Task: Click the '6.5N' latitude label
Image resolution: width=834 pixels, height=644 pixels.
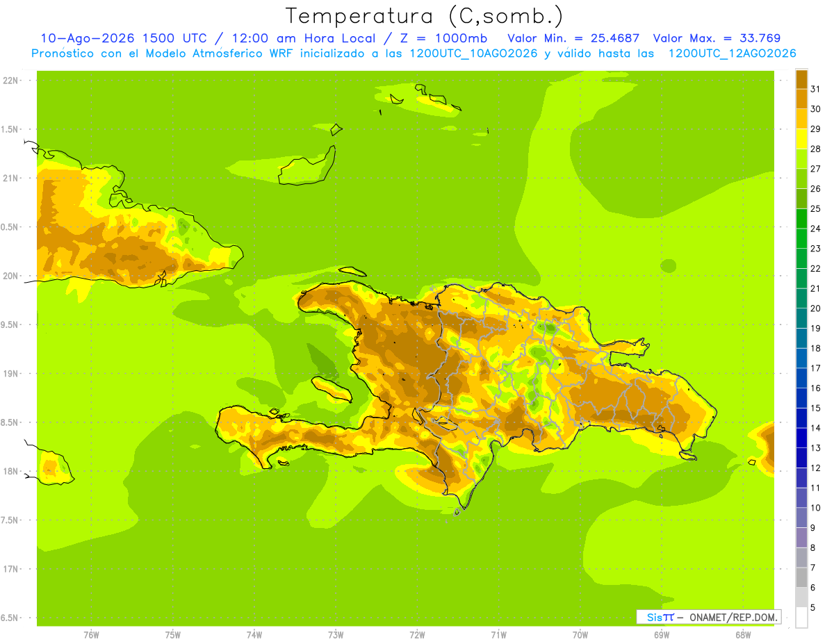Action: pos(10,618)
